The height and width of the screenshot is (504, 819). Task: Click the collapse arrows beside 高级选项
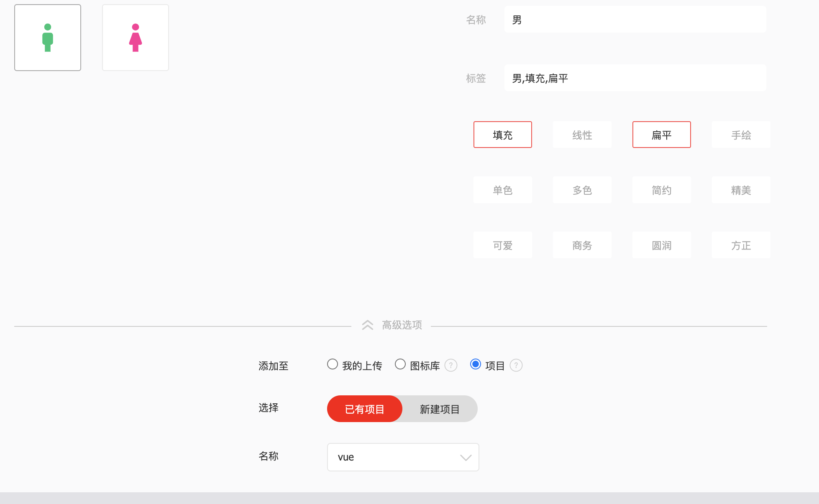pos(368,325)
